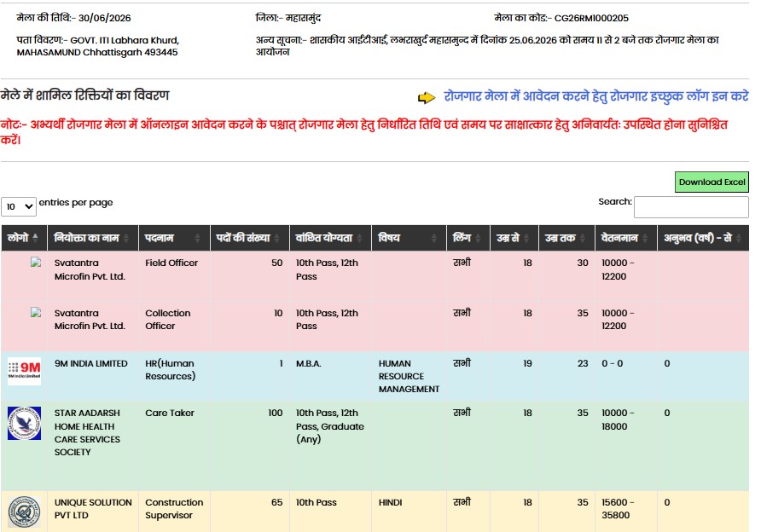Sort by the लोगो column header
Screen dimensions: 761x532
(x=24, y=238)
